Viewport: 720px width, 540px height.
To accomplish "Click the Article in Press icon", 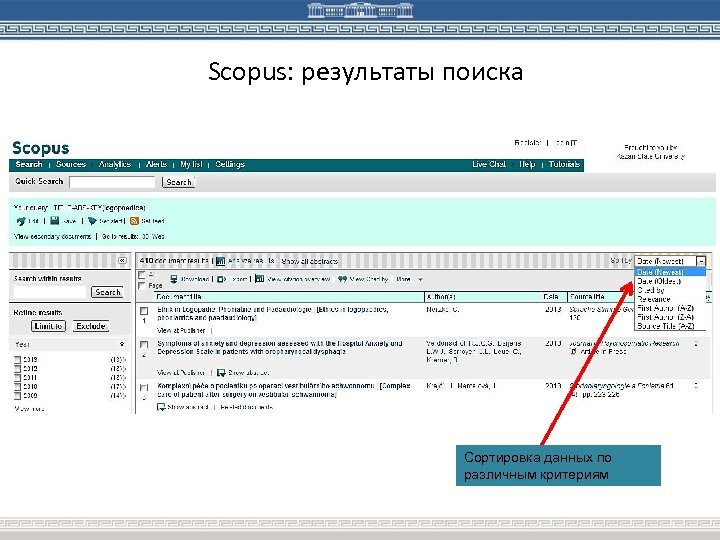I will tap(573, 351).
